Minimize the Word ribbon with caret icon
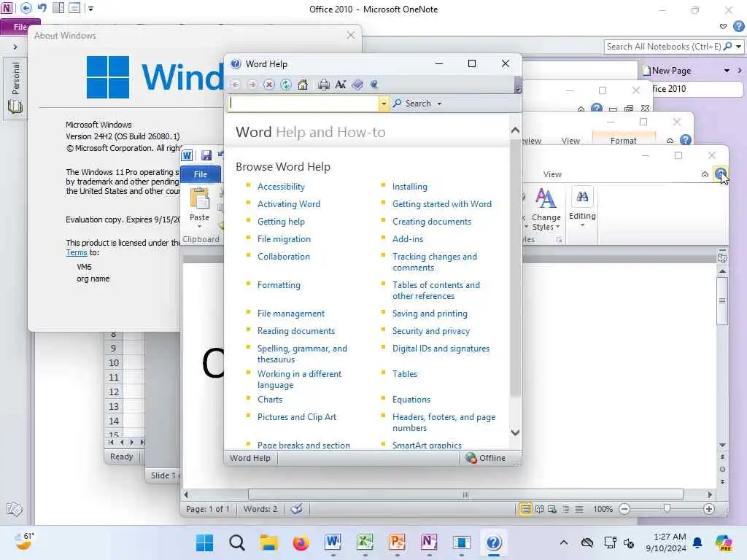 click(705, 174)
